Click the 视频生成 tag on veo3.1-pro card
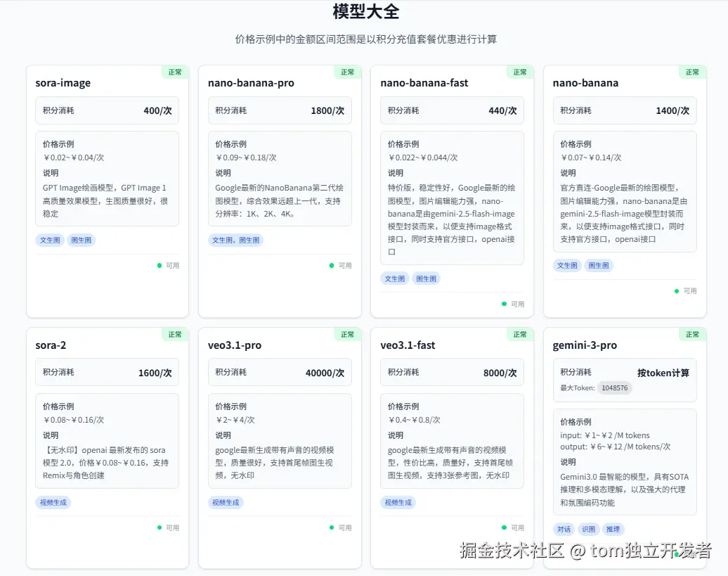 [226, 503]
